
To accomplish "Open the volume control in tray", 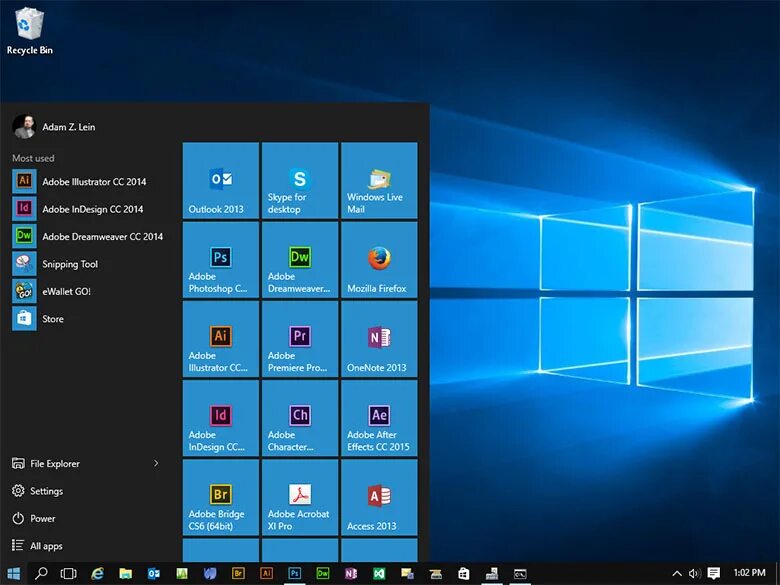I will [694, 574].
